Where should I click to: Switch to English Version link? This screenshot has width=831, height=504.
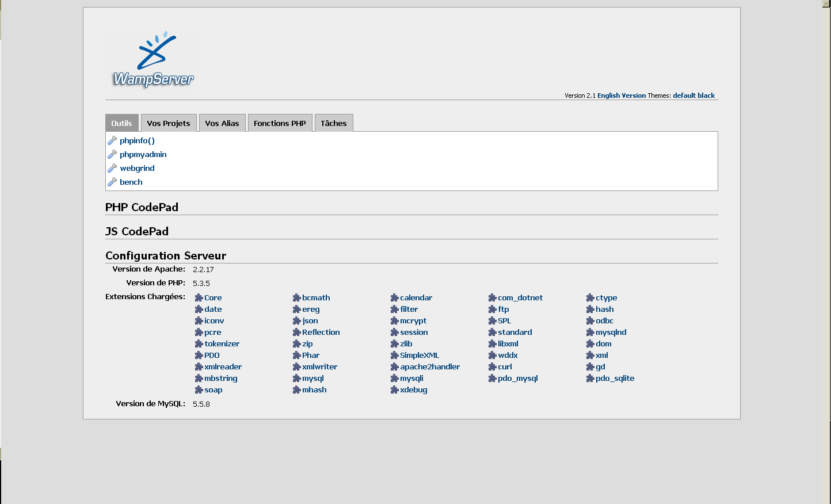[622, 96]
